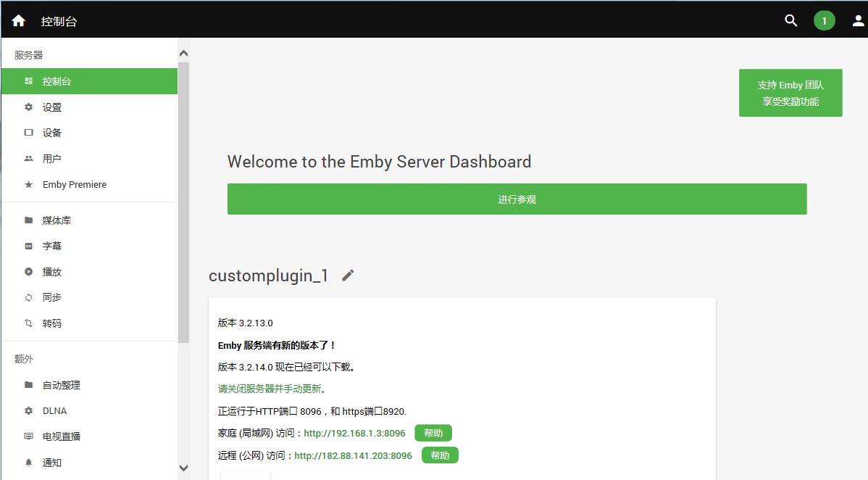This screenshot has width=868, height=480.
Task: Open 电视直播 in the sidebar
Action: coord(89,436)
